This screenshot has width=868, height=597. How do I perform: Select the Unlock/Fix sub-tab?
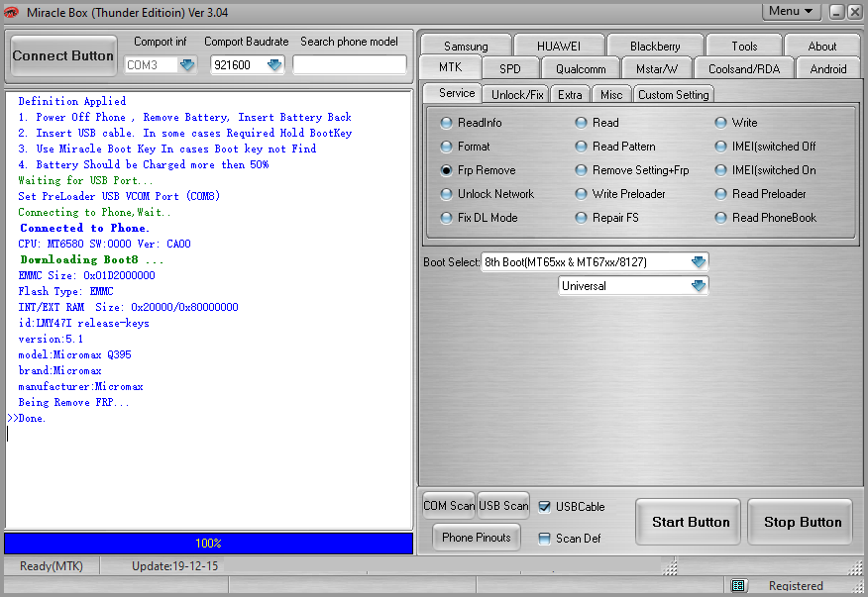coord(517,95)
